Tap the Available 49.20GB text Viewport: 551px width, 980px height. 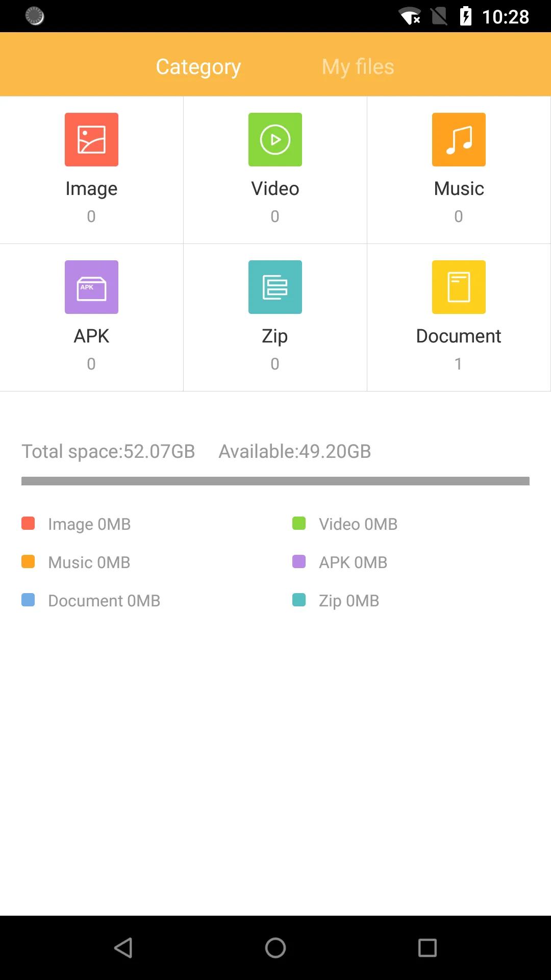[x=294, y=451]
